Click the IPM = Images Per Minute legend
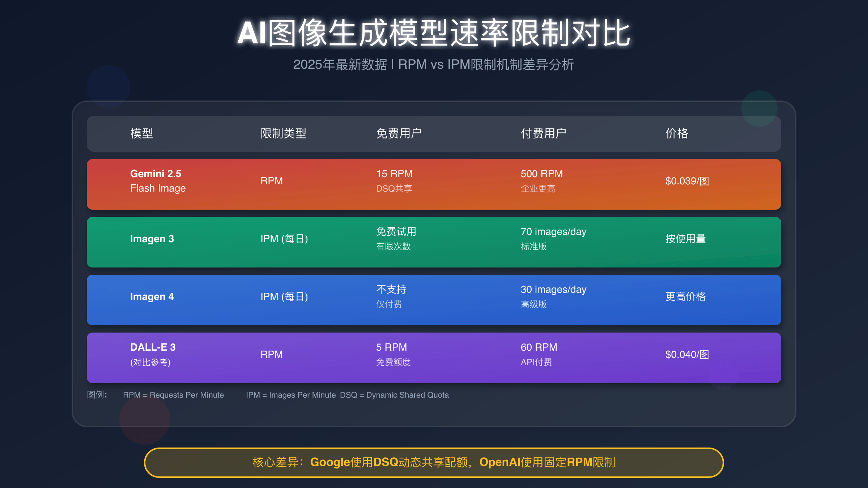The height and width of the screenshot is (488, 868). click(x=291, y=395)
